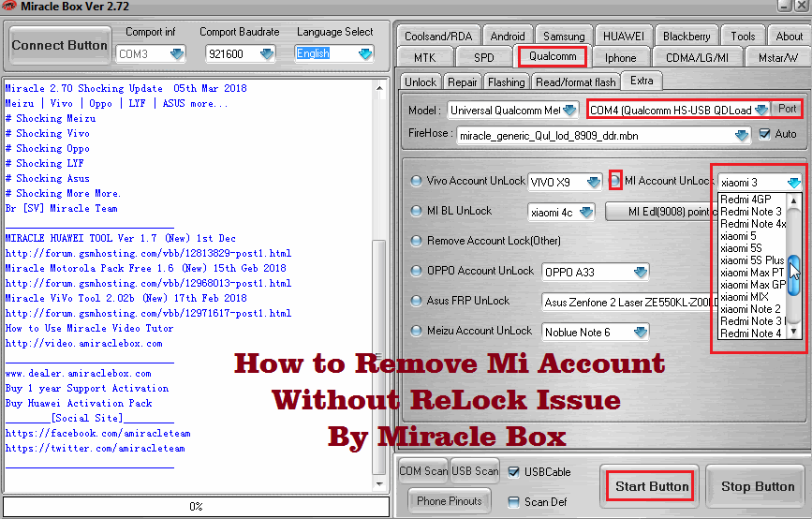Screen dimensions: 812x519
Task: Open the Extra sub-tab
Action: tap(642, 81)
